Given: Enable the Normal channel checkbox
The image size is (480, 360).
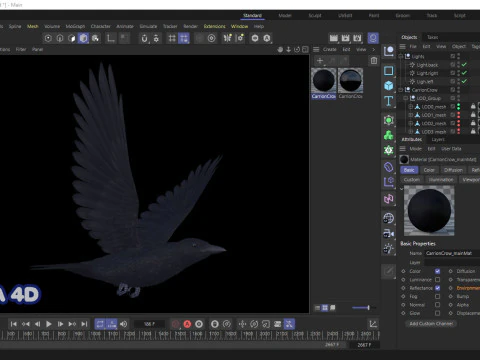Looking at the screenshot, I should (x=437, y=305).
